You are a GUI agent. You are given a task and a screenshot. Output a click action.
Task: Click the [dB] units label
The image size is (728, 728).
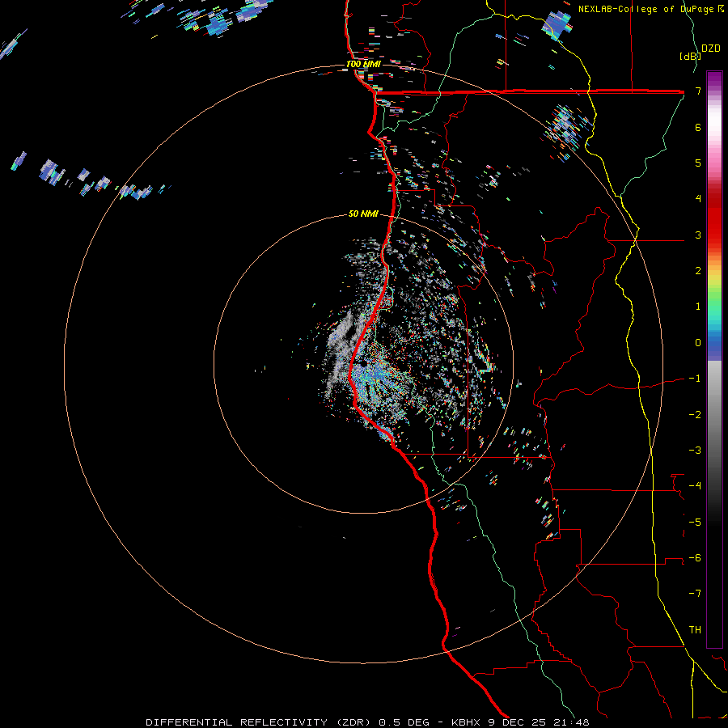pos(690,56)
